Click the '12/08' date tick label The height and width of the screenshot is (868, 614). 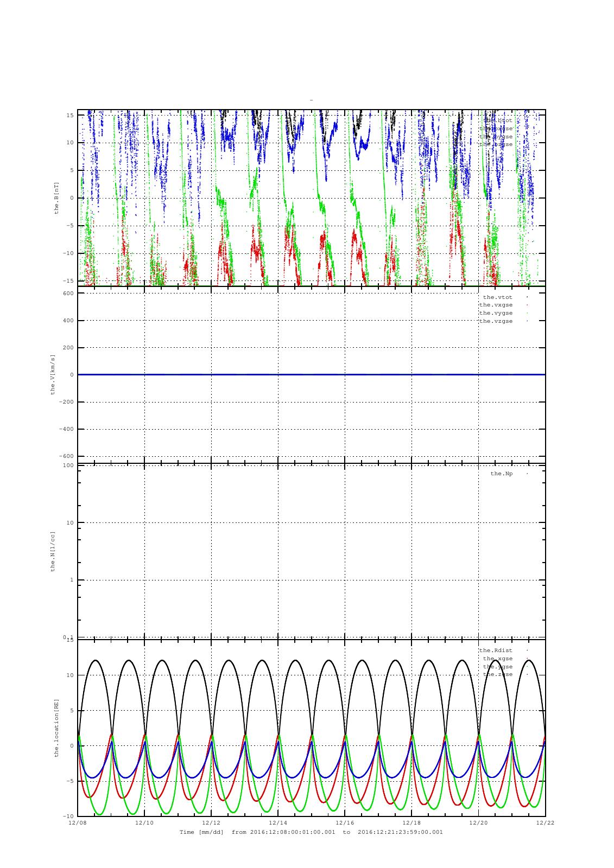coord(78,823)
